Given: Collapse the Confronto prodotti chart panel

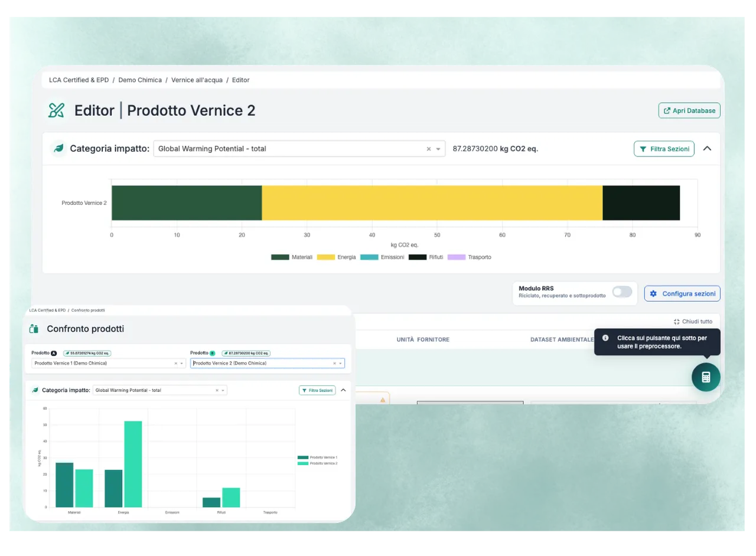Looking at the screenshot, I should tap(343, 390).
